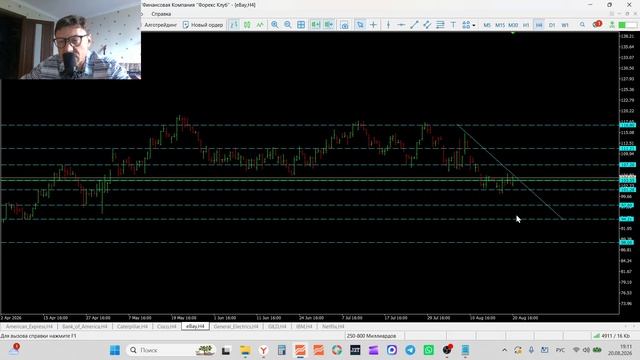Toggle the chart grid tile icon
The width and height of the screenshot is (640, 360).
tap(301, 25)
